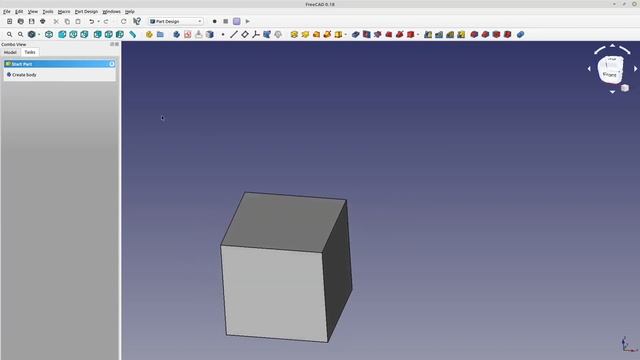
Task: Set the front view
Action: point(62,35)
